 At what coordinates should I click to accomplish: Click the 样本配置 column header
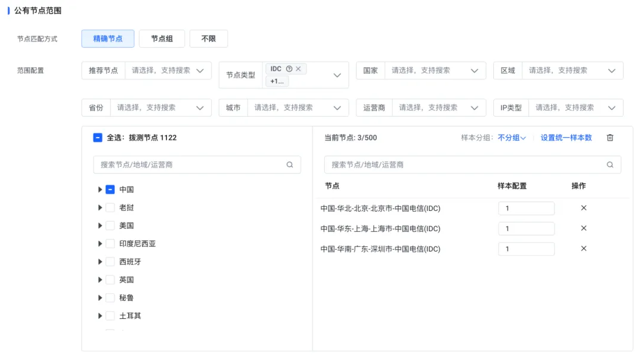click(x=512, y=186)
